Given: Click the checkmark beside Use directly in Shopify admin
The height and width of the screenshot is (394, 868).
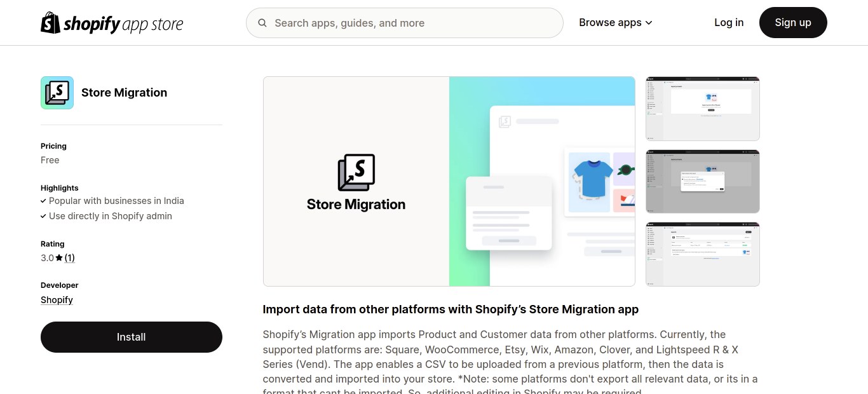Looking at the screenshot, I should 43,215.
